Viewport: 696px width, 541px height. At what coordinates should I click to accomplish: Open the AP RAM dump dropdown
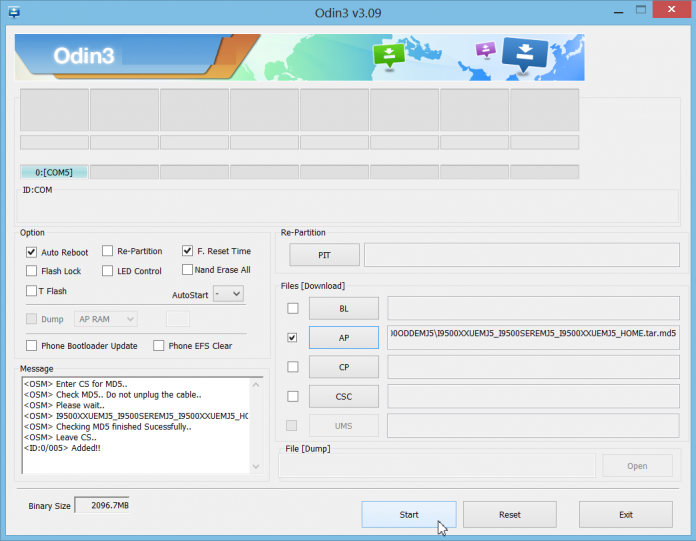pyautogui.click(x=106, y=319)
